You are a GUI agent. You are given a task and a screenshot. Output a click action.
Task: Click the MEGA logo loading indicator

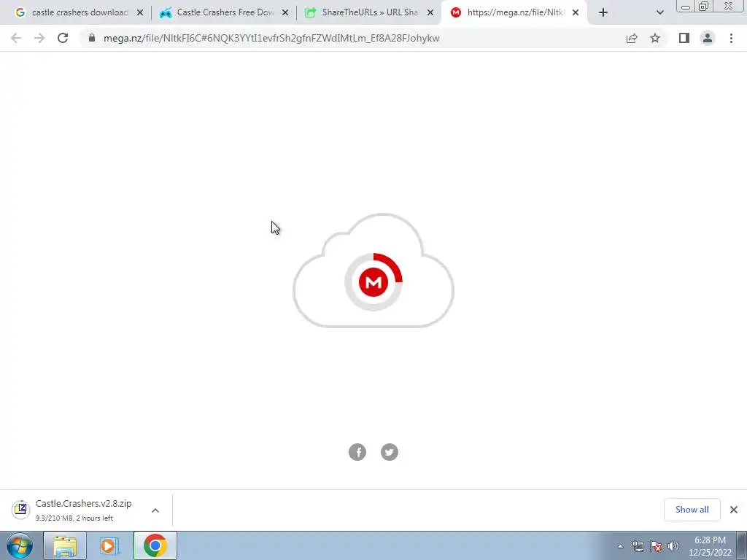pyautogui.click(x=373, y=282)
